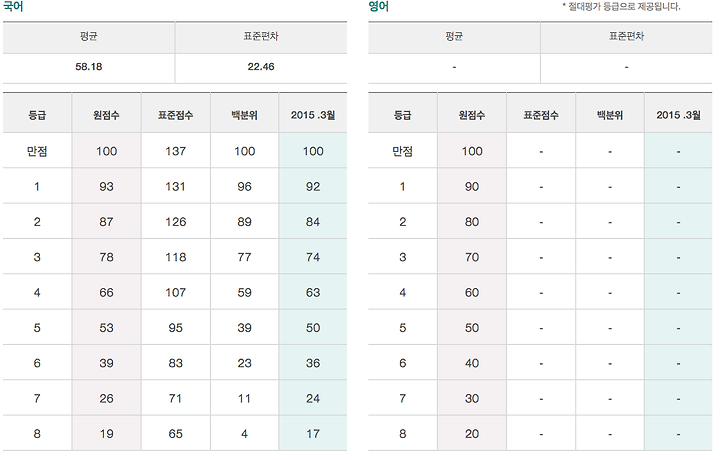
Task: Click 국어 grade 7 표준점수 71
Action: (x=175, y=398)
